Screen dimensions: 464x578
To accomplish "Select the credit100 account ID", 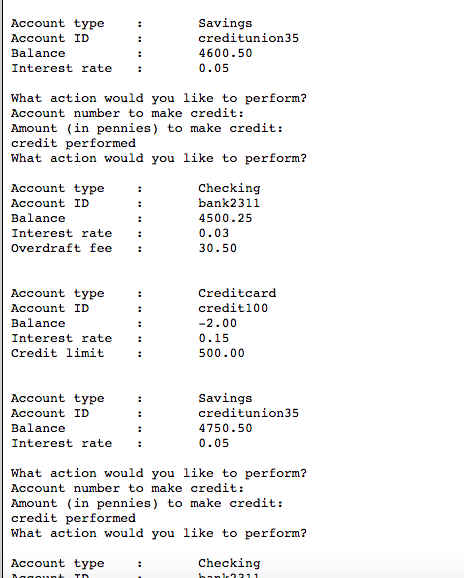I will tap(233, 308).
